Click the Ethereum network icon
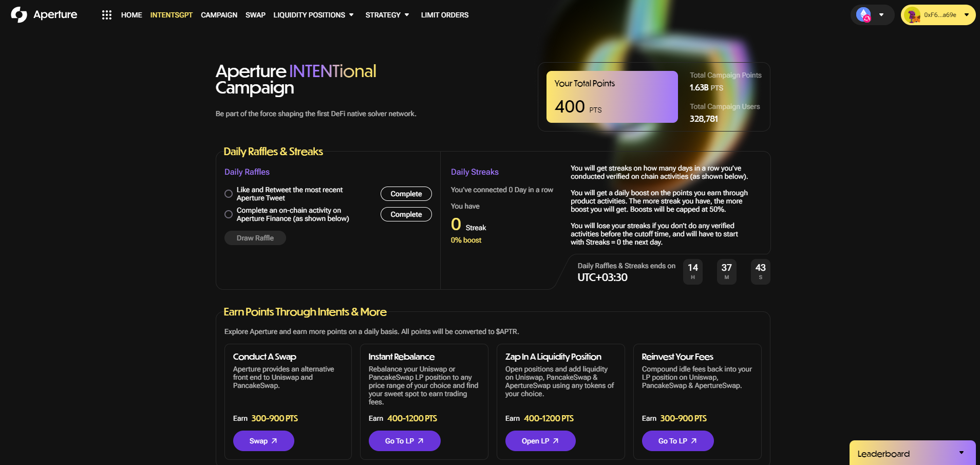This screenshot has height=465, width=980. (864, 15)
